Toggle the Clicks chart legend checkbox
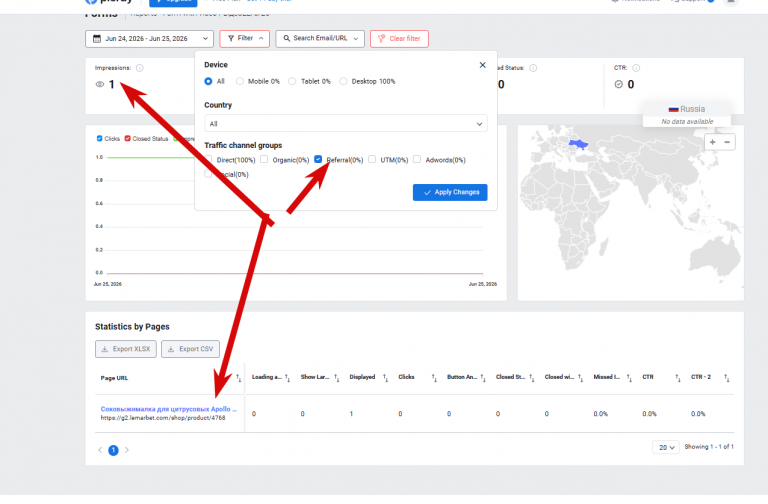The height and width of the screenshot is (504, 768). 99,139
